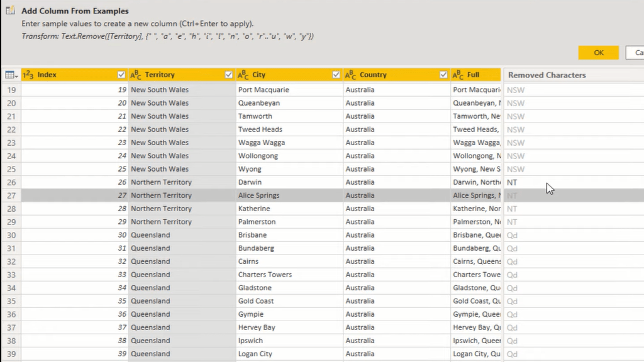Screen dimensions: 644x362
Task: Click New South Wales in row 19
Action: (182, 89)
